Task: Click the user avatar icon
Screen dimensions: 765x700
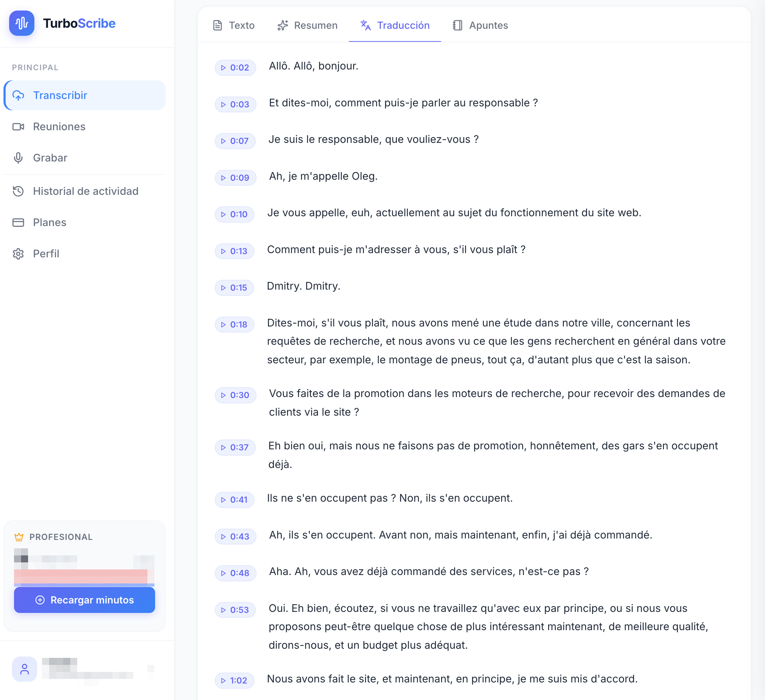Action: pos(25,669)
